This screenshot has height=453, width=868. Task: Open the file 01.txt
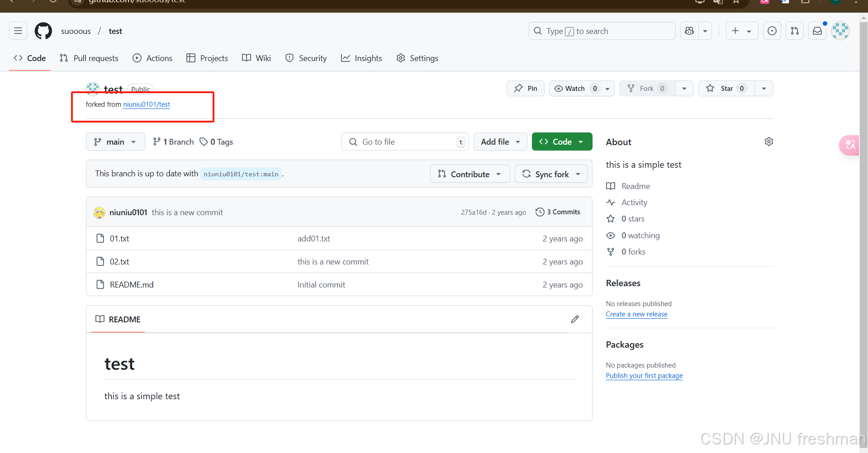point(119,238)
